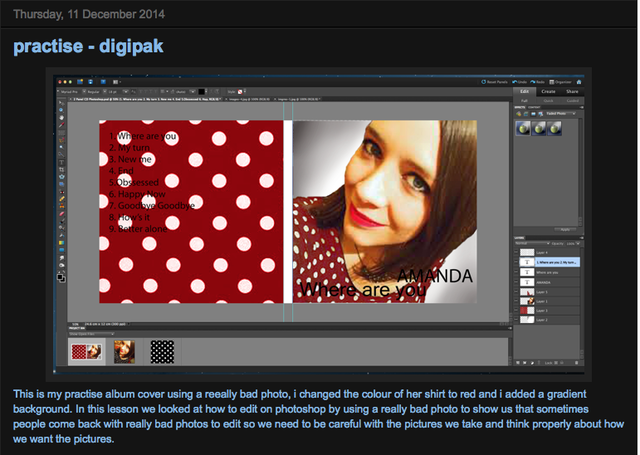The height and width of the screenshot is (455, 640).
Task: Select the Hand tool
Action: click(x=60, y=117)
